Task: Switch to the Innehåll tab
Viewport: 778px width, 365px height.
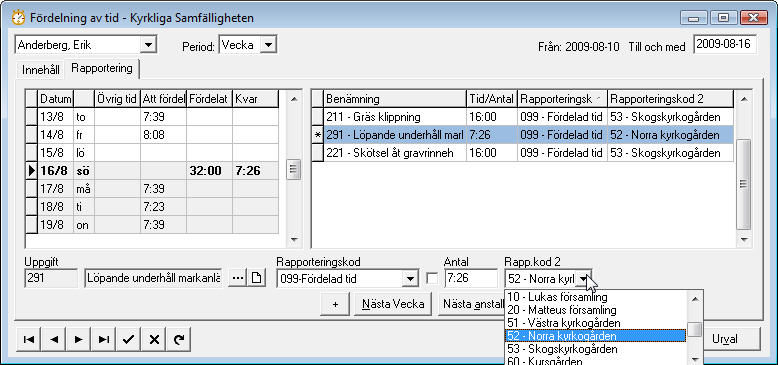Action: click(x=41, y=70)
